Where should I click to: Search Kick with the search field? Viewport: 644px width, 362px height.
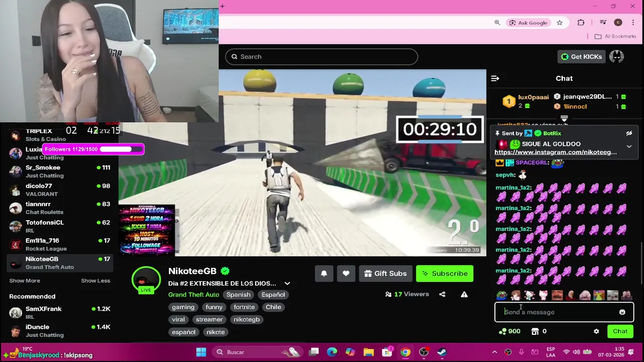(x=321, y=57)
